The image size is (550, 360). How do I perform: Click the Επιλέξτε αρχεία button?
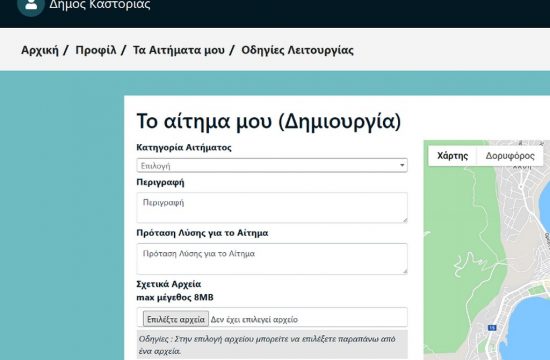click(x=176, y=319)
